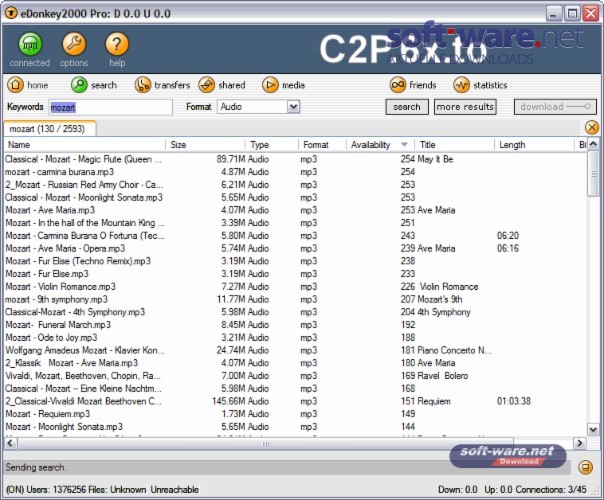Open help with the question mark icon
604x500 pixels.
[117, 44]
